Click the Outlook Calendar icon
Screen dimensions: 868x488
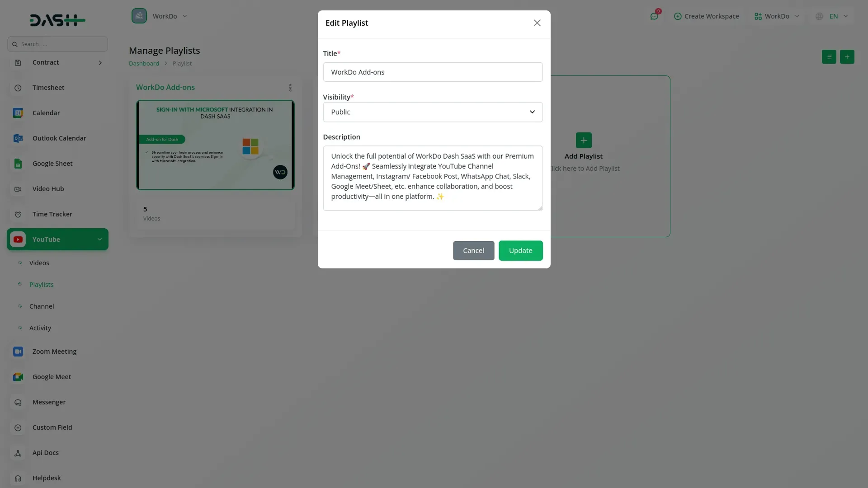(18, 138)
